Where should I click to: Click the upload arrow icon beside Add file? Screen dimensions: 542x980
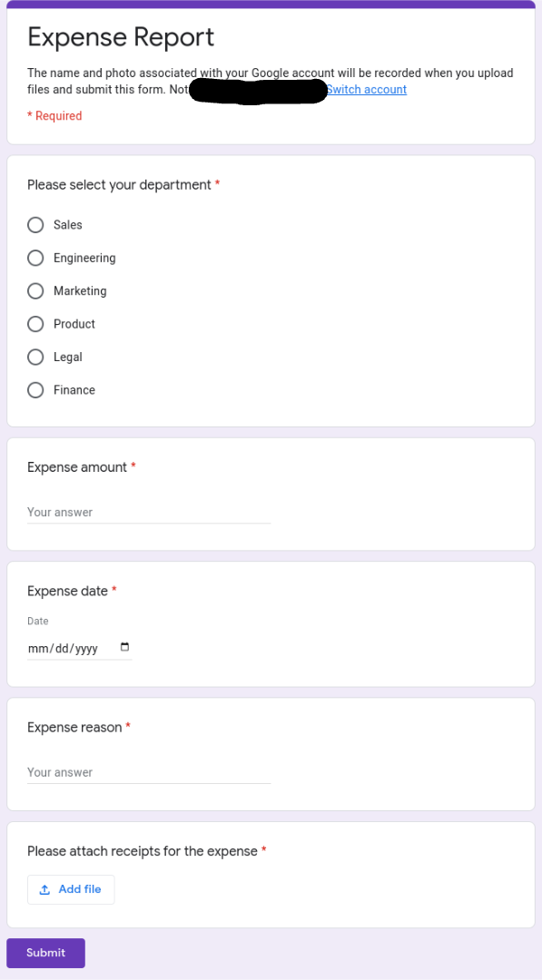pyautogui.click(x=44, y=889)
